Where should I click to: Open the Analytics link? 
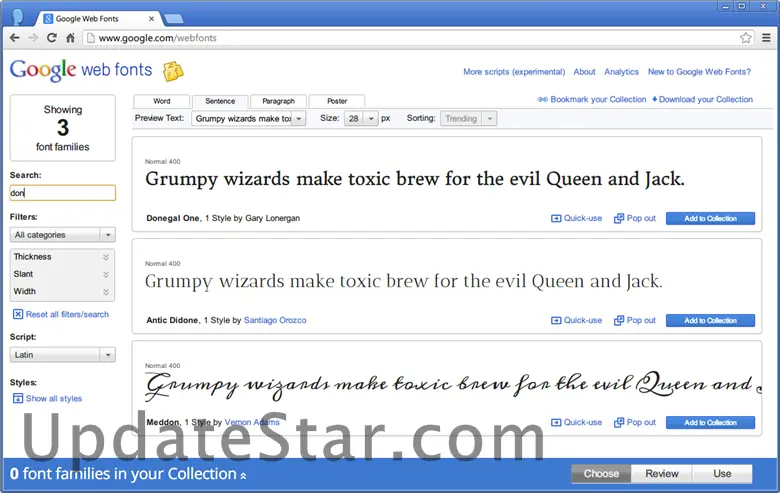[621, 72]
